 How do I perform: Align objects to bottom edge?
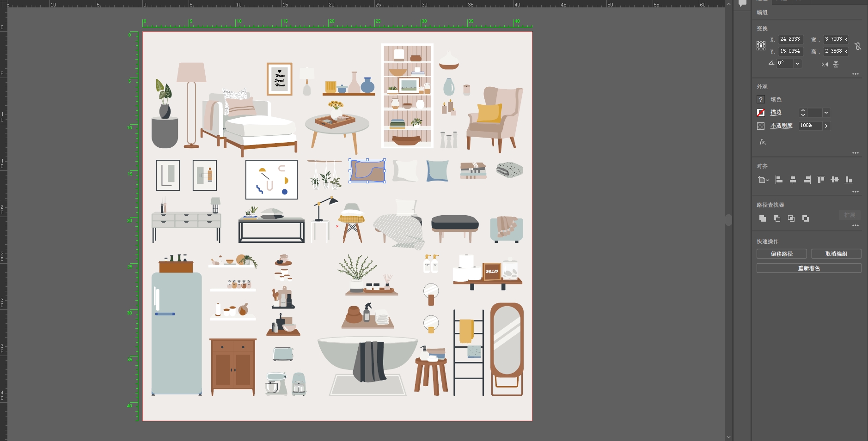849,180
